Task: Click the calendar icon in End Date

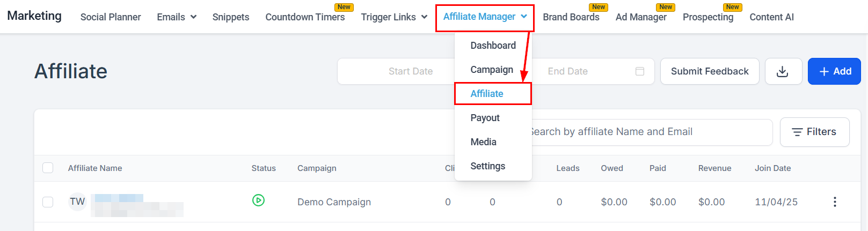Action: [x=639, y=71]
